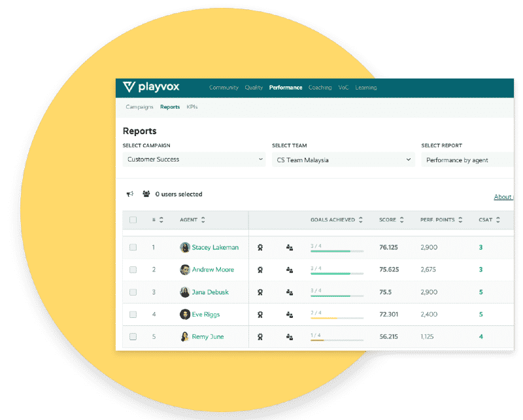Click Jana Debusk's 3/4 goals progress bar
The image size is (523, 420).
337,296
